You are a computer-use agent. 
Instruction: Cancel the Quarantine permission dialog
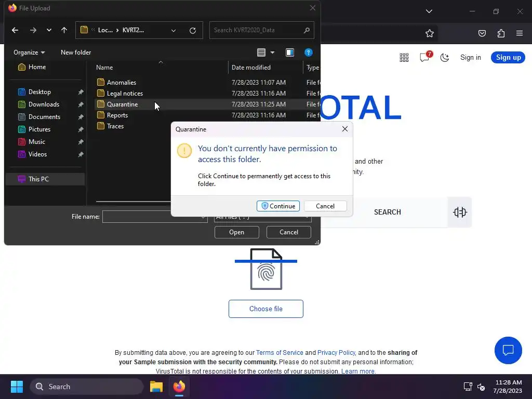pyautogui.click(x=325, y=206)
